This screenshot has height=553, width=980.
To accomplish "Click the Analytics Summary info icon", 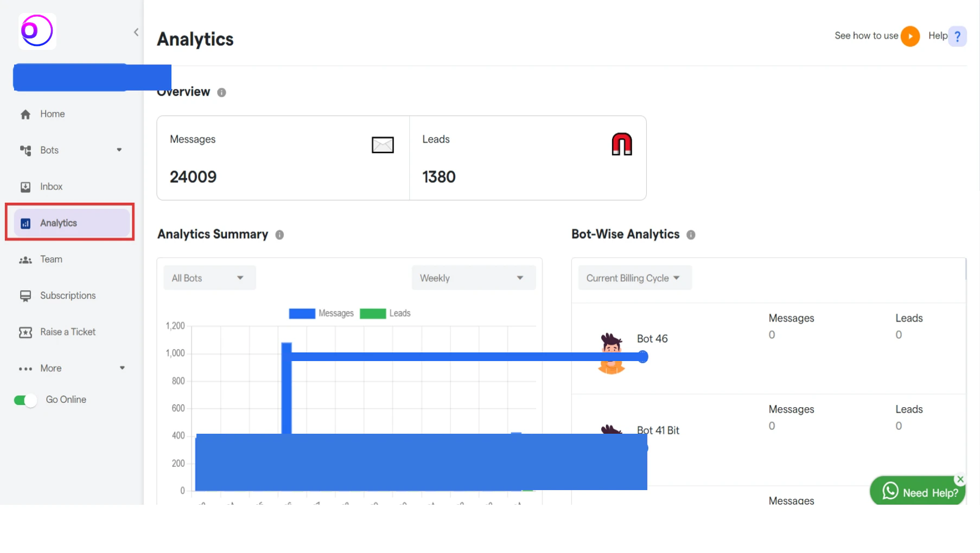I will click(x=279, y=235).
